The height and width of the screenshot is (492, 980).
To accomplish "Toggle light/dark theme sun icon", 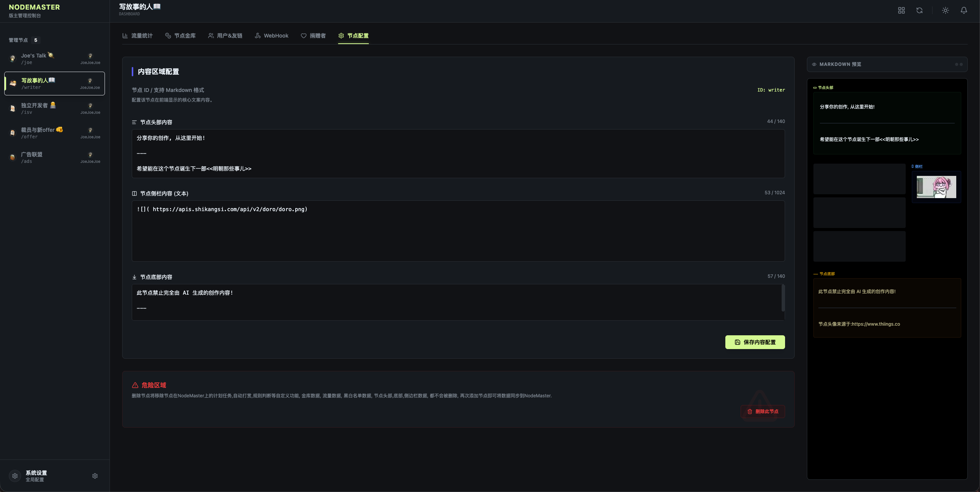I will [x=945, y=10].
